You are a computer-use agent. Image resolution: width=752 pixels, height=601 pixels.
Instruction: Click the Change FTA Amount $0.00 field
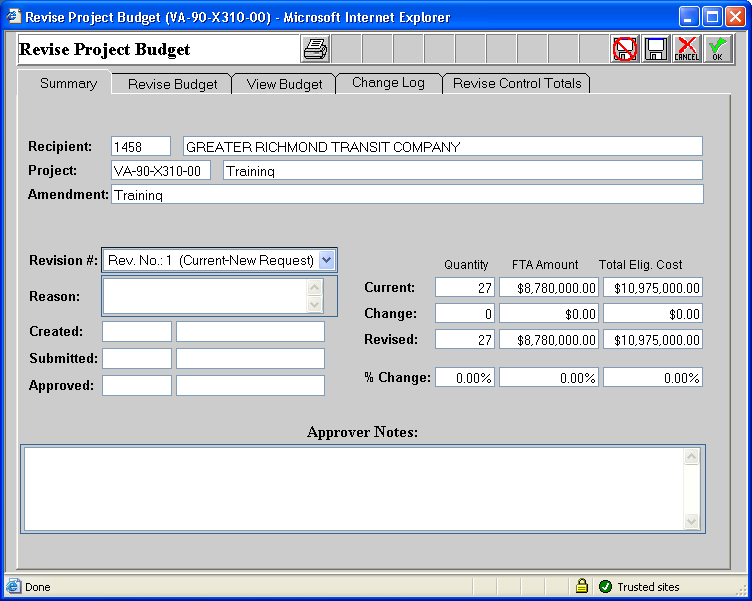tap(549, 313)
